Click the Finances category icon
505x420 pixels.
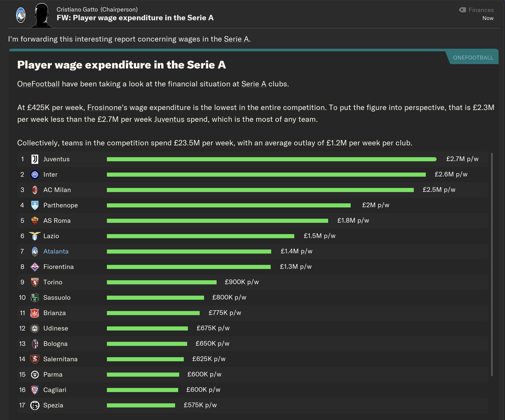tap(462, 10)
